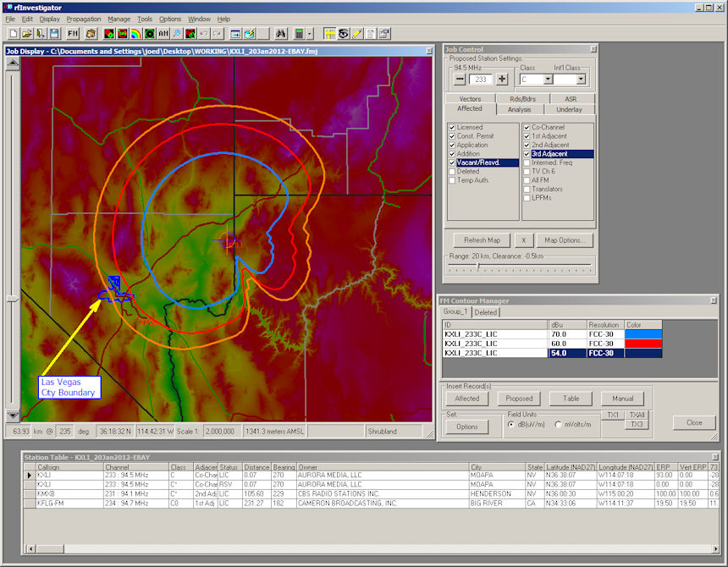The image size is (728, 567).
Task: Click the magnifier zoom toolbar icon
Action: [x=177, y=33]
